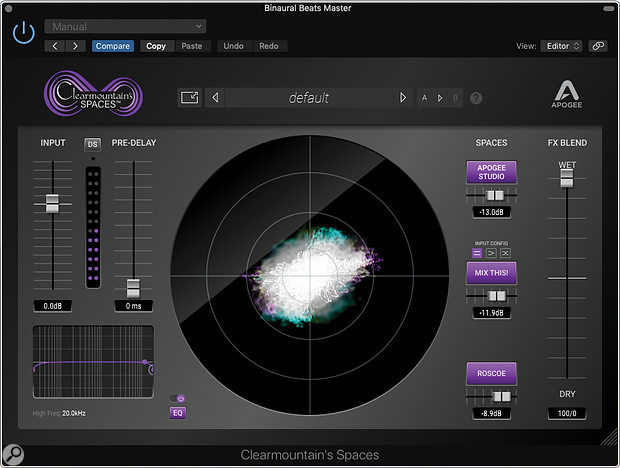Open the EQ panel button

click(x=178, y=413)
